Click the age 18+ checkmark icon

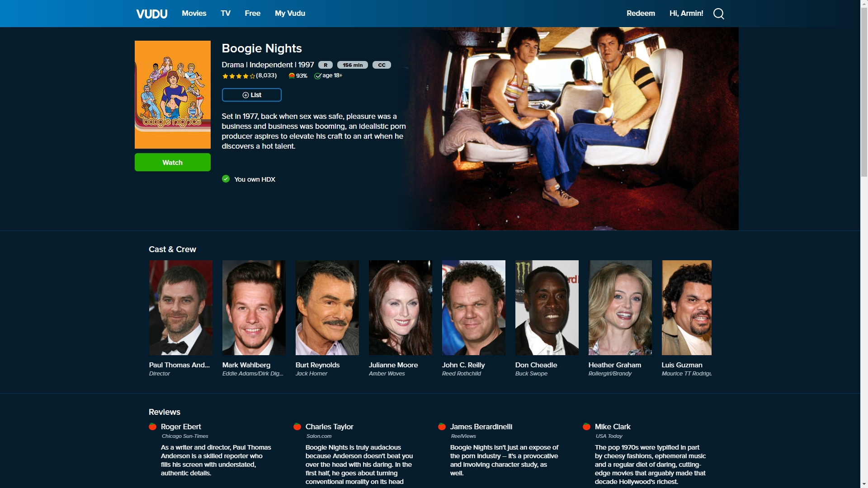click(318, 76)
